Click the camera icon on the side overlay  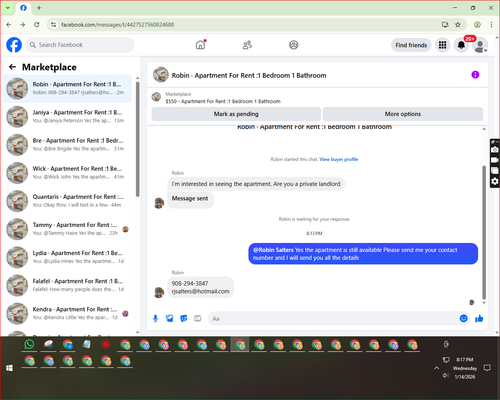pyautogui.click(x=495, y=150)
